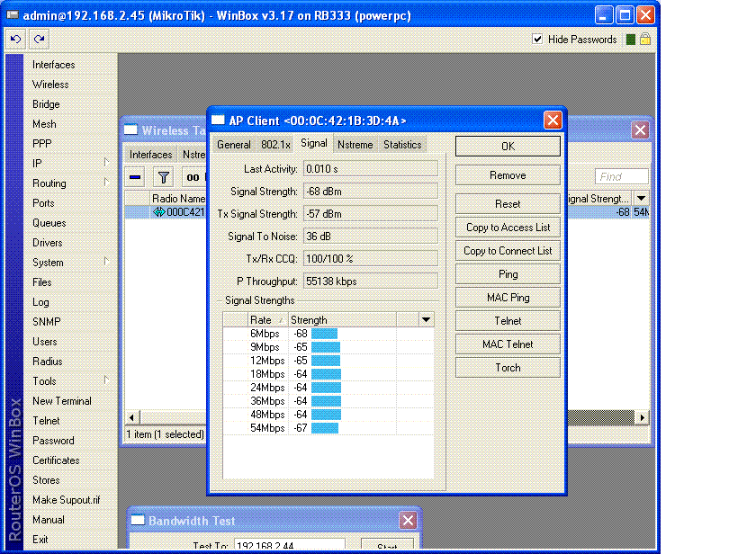Click the OK button

508,146
